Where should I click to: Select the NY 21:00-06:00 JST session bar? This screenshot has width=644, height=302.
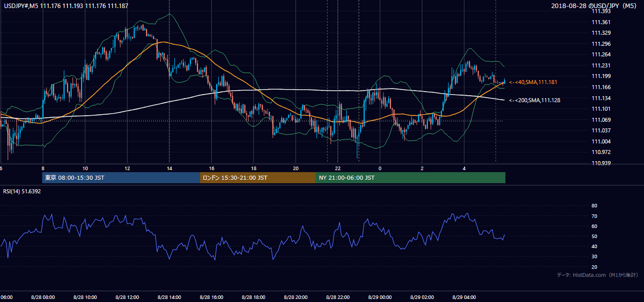coord(411,178)
